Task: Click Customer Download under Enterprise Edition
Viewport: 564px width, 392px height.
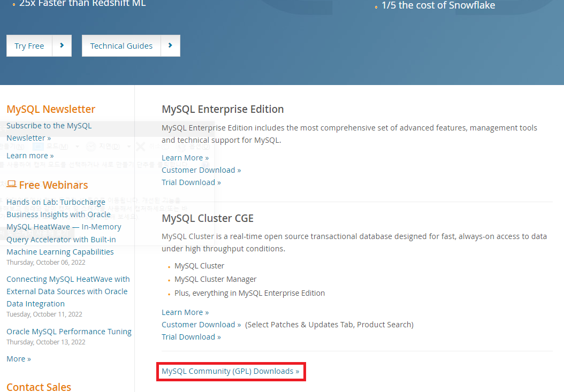Action: (x=201, y=170)
